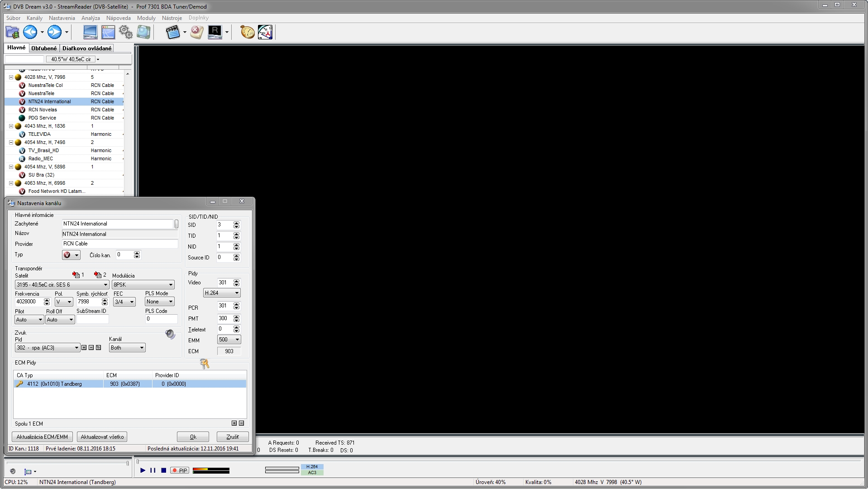
Task: Open the clock scheduler icon
Action: point(265,32)
